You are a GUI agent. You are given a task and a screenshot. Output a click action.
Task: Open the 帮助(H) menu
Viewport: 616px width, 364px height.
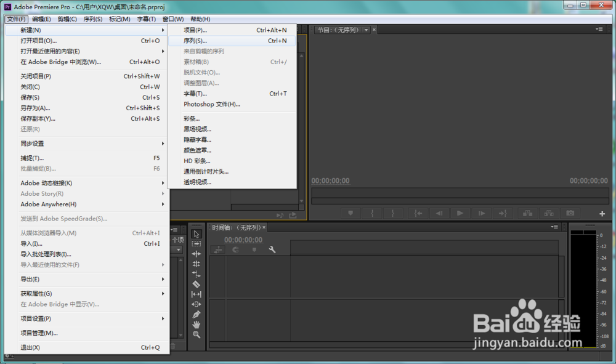[x=200, y=19]
